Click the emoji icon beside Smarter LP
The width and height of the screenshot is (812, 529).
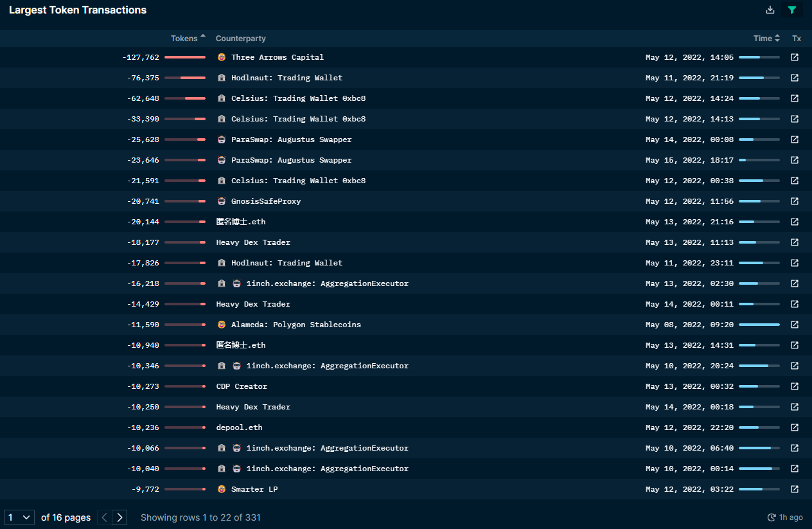click(222, 489)
